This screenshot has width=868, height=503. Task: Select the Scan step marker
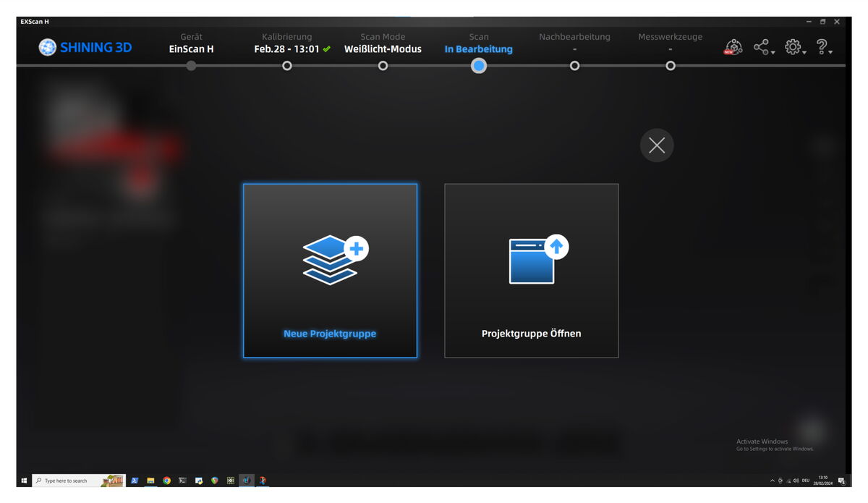click(x=479, y=66)
